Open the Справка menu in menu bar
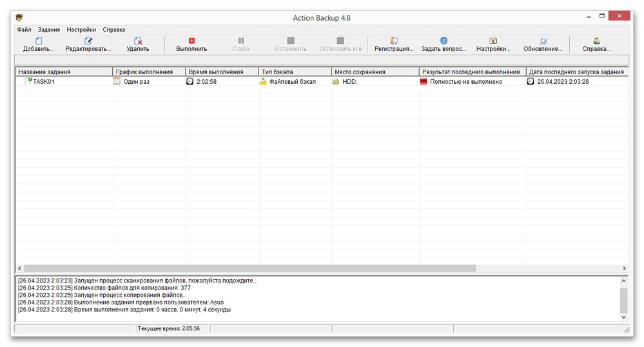The width and height of the screenshot is (644, 347). 113,30
